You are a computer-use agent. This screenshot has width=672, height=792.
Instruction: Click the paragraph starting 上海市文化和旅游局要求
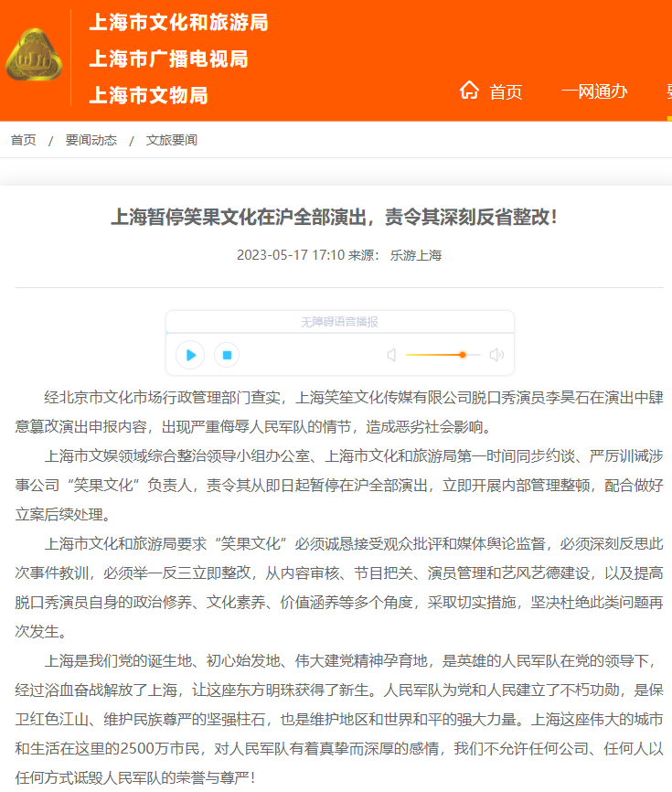(x=339, y=587)
